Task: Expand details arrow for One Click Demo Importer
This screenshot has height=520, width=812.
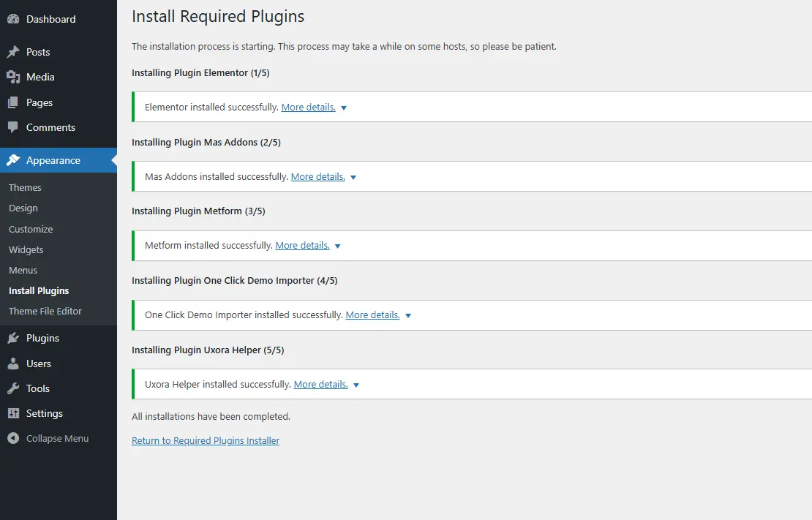Action: tap(408, 315)
